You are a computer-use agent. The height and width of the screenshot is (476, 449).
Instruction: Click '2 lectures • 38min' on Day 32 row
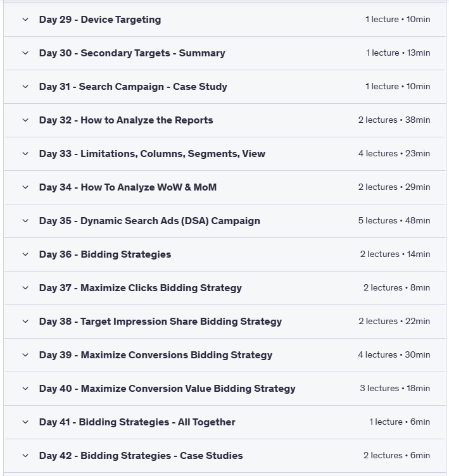pos(394,120)
